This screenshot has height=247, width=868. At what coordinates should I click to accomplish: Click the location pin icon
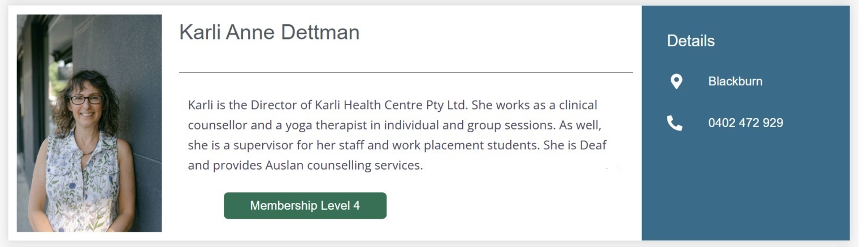tap(676, 81)
